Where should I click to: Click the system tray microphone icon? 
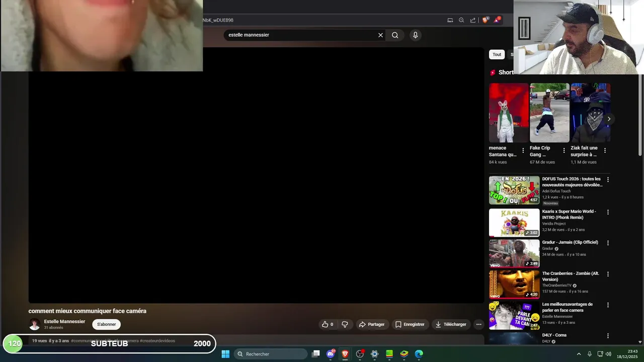[x=590, y=354]
